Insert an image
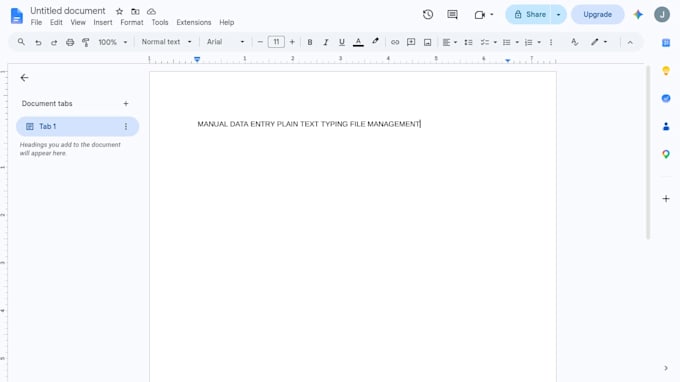This screenshot has width=680, height=382. tap(428, 42)
